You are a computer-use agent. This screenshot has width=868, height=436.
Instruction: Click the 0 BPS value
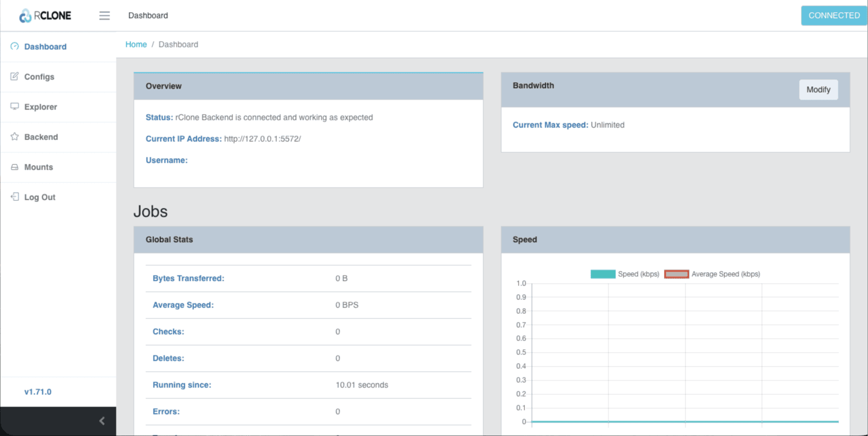(x=347, y=305)
